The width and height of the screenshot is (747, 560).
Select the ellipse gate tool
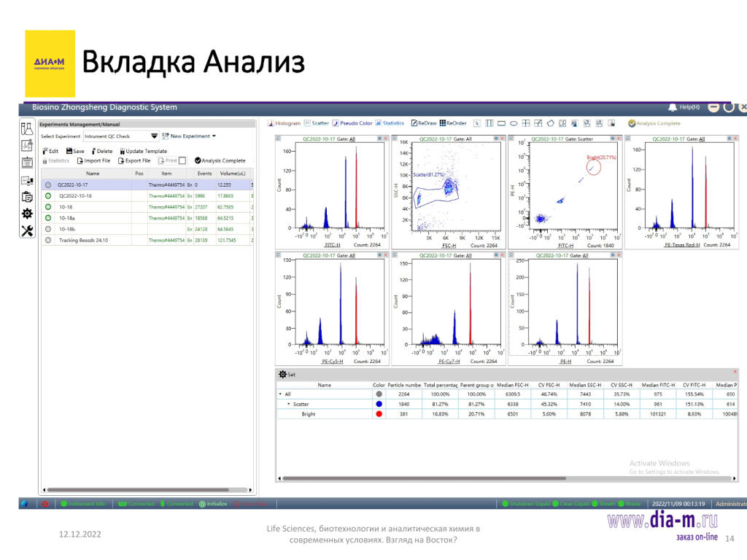point(514,123)
